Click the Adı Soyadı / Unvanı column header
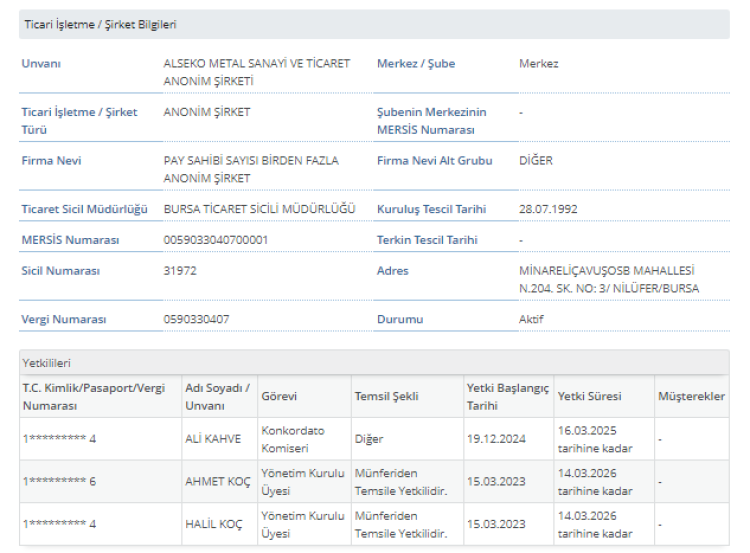 point(217,396)
